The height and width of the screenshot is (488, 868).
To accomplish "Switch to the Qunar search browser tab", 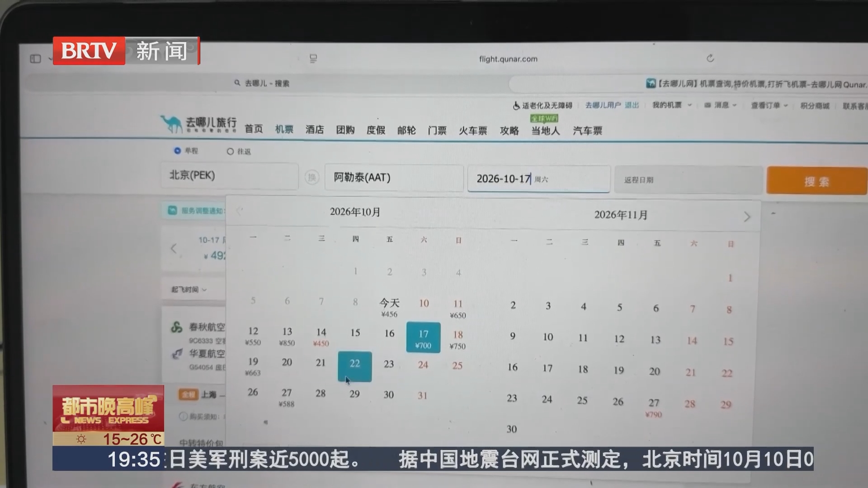I will (x=262, y=83).
